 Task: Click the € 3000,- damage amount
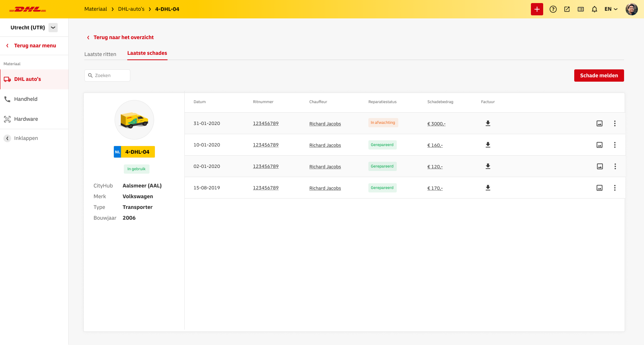click(437, 124)
